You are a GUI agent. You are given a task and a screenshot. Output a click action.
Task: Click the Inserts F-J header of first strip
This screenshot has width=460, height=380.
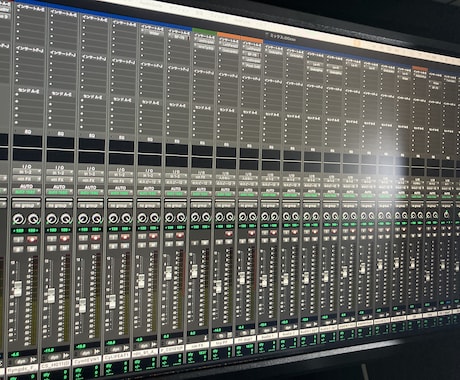29,49
